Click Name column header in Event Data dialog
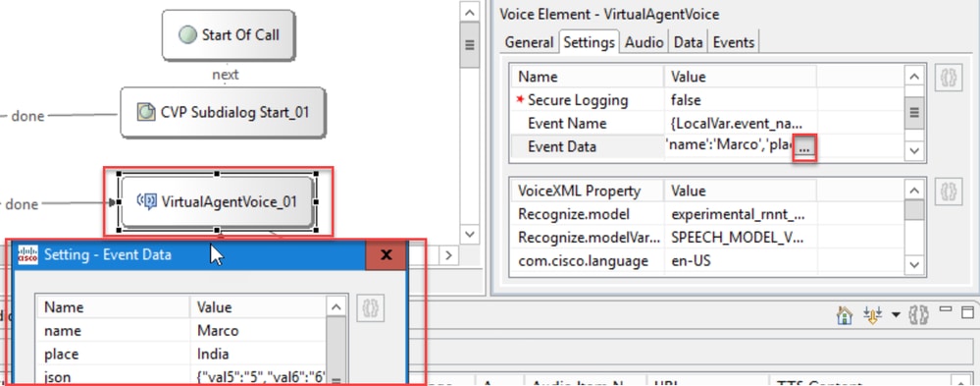 (x=113, y=307)
